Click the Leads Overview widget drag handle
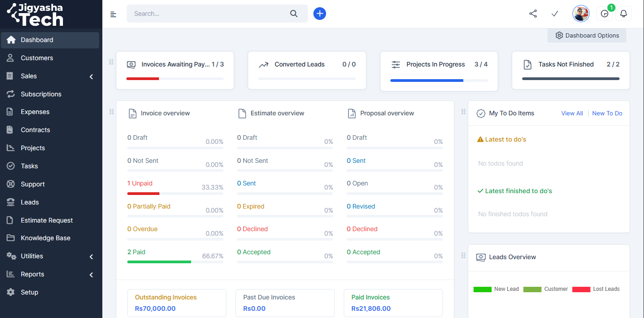The image size is (644, 318). pyautogui.click(x=463, y=256)
